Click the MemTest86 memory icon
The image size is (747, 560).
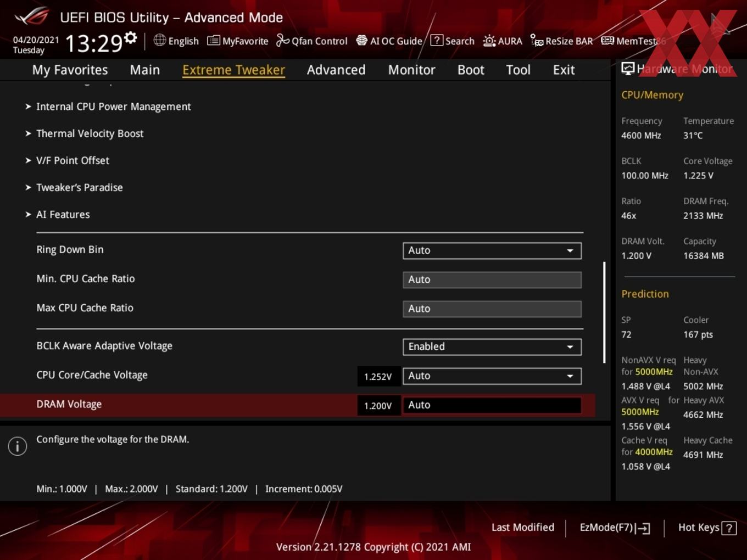tap(607, 41)
